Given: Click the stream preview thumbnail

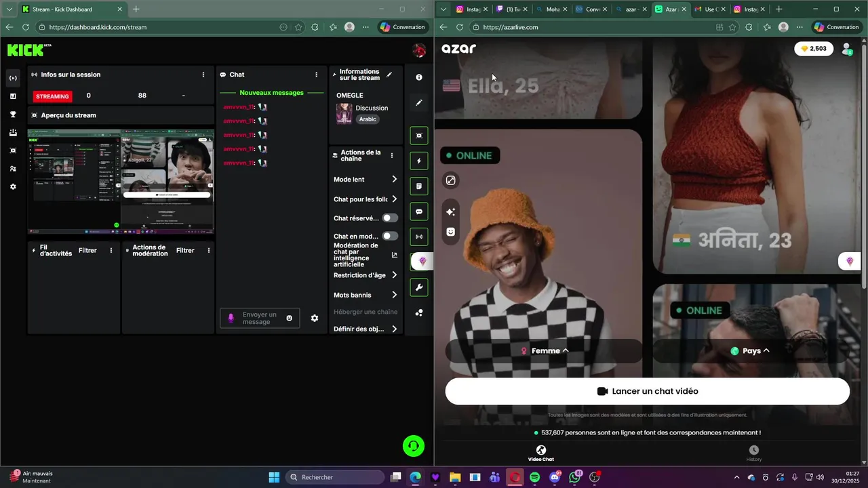Looking at the screenshot, I should [121, 182].
